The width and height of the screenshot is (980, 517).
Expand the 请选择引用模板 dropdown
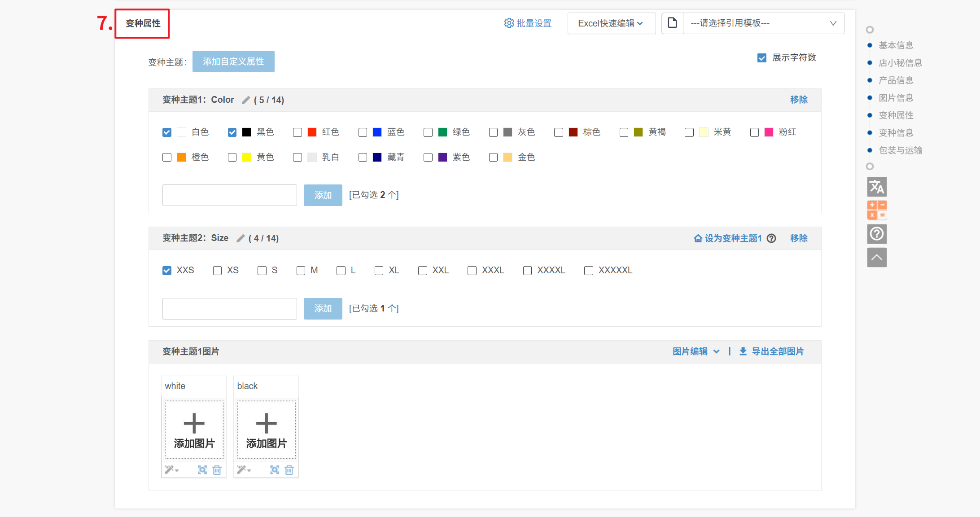tap(763, 23)
